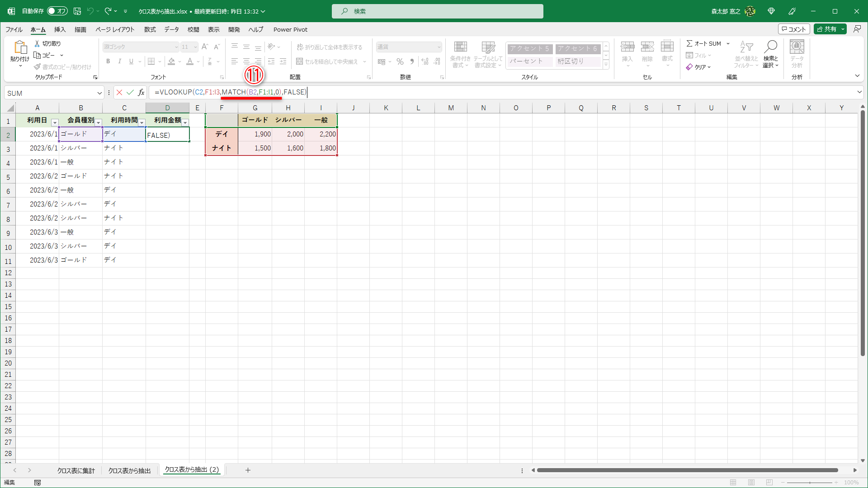Select the AutoSum (オートSUM) tool
Viewport: 868px width, 488px height.
(x=703, y=43)
